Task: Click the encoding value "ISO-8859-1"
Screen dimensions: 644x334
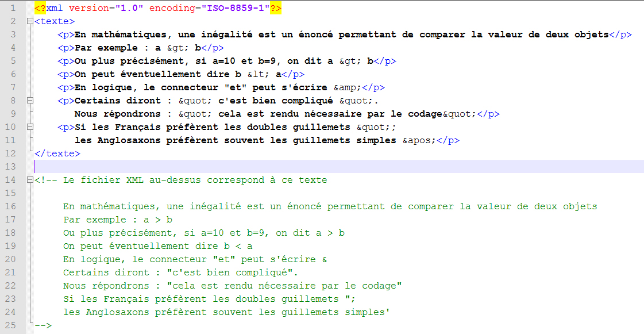Action: tap(236, 8)
